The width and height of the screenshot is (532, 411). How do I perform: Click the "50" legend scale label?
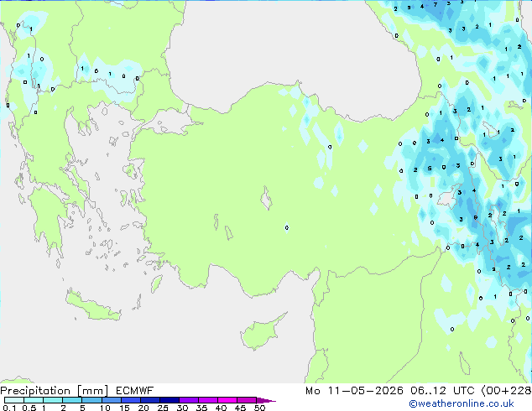tap(260, 408)
